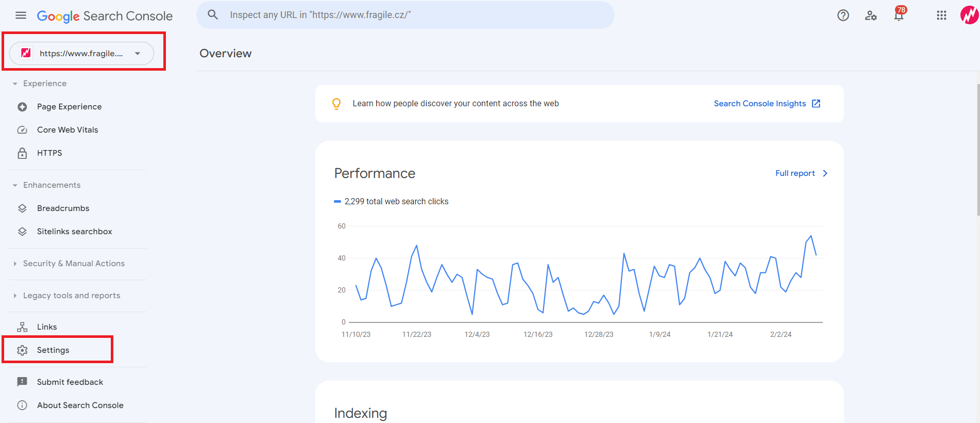The height and width of the screenshot is (423, 980).
Task: Open users and permissions settings icon
Action: coord(871,15)
